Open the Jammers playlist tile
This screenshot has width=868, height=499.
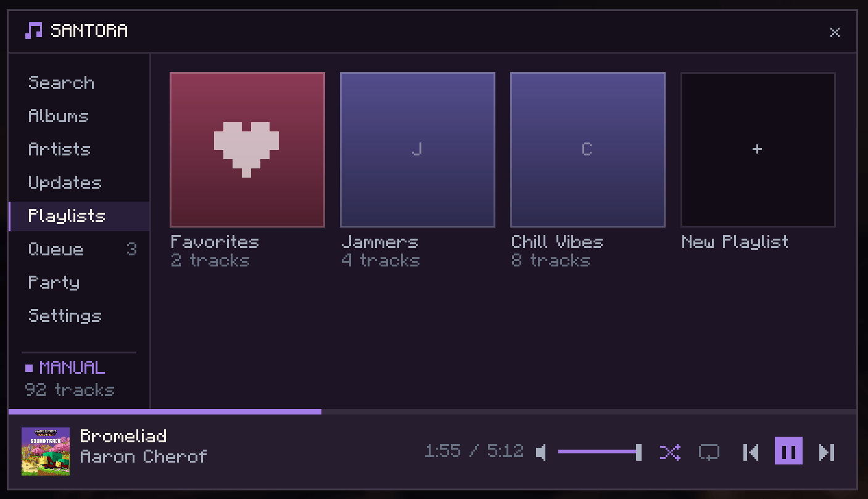(x=418, y=150)
